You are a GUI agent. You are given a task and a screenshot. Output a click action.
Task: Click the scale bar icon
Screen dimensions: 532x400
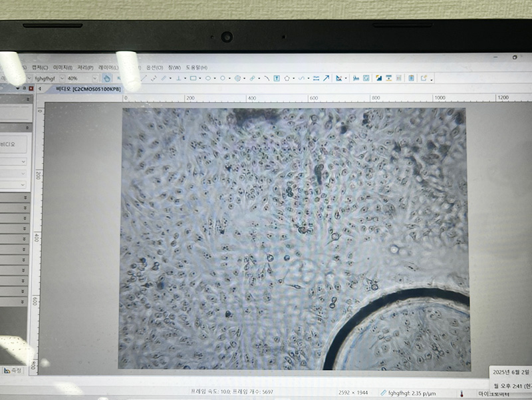pos(356,78)
